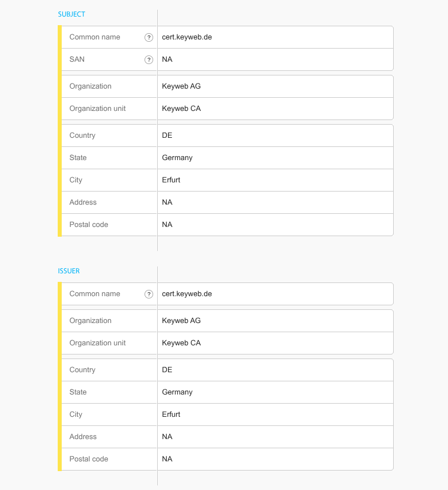Click the SAN help question mark icon
Image resolution: width=448 pixels, height=490 pixels.
click(x=149, y=59)
